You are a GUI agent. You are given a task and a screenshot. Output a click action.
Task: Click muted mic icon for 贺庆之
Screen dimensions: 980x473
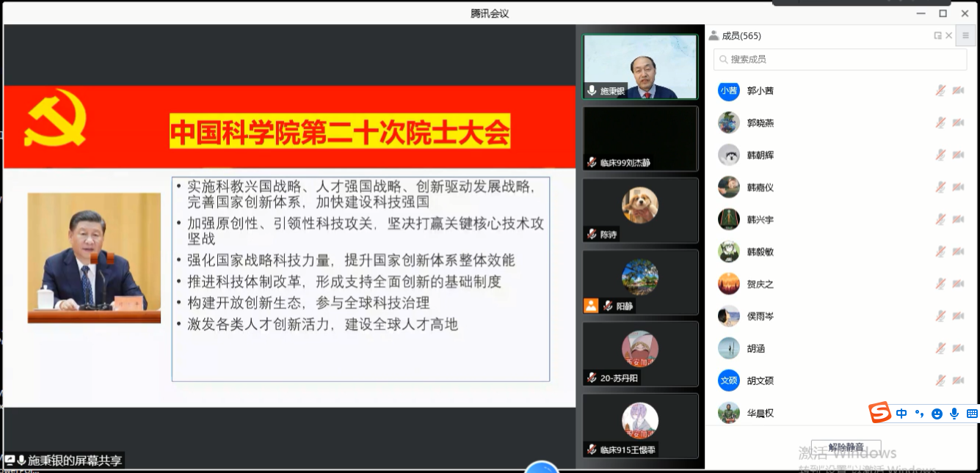(940, 284)
